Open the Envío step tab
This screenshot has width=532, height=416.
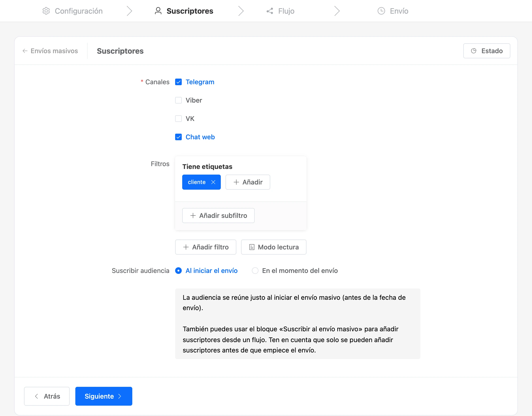click(393, 11)
